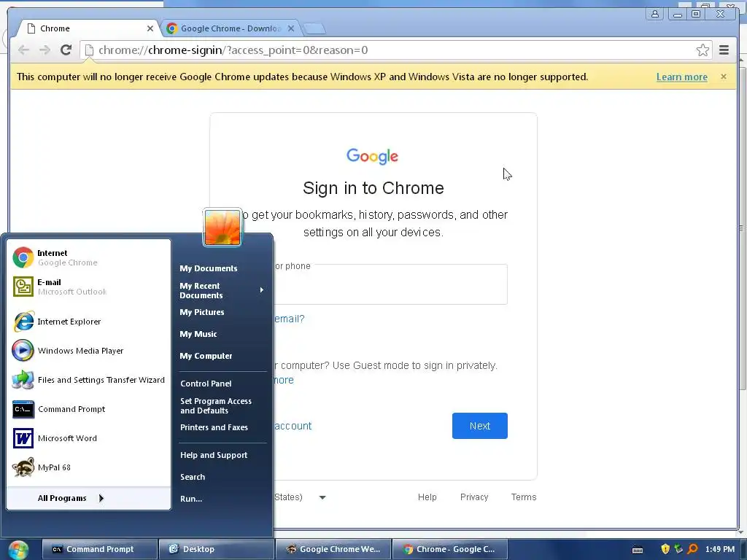Viewport: 747px width, 560px height.
Task: Open Internet Explorer from Start menu
Action: (88, 322)
